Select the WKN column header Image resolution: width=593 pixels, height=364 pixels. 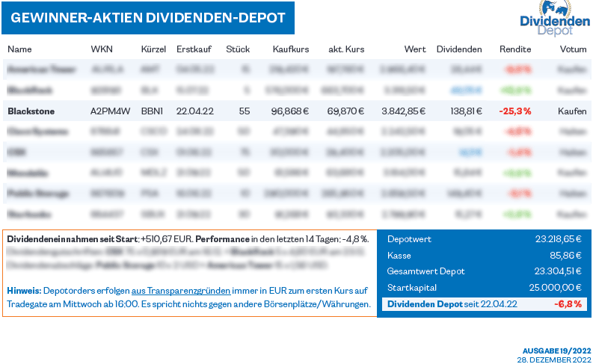102,49
